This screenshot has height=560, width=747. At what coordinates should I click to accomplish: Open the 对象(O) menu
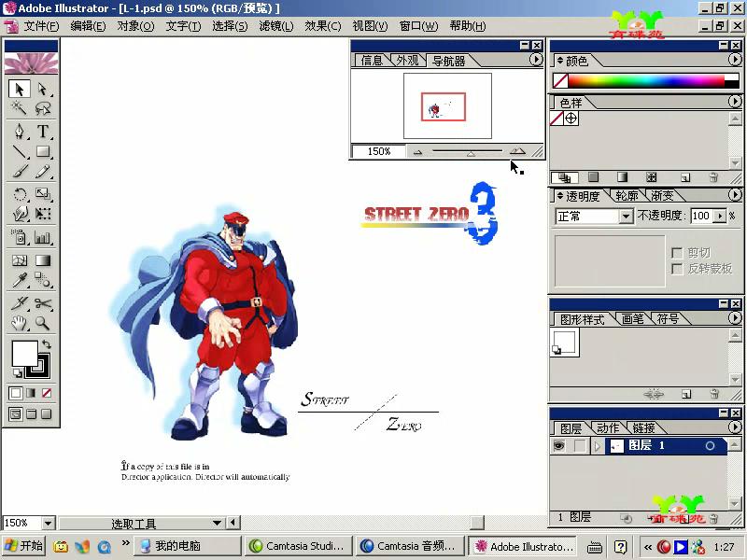click(135, 26)
